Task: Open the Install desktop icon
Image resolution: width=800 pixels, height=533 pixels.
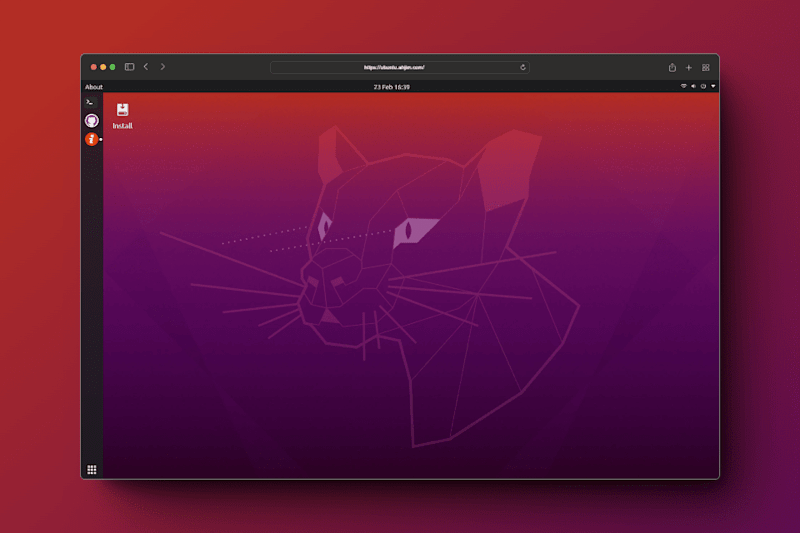Action: pyautogui.click(x=122, y=116)
